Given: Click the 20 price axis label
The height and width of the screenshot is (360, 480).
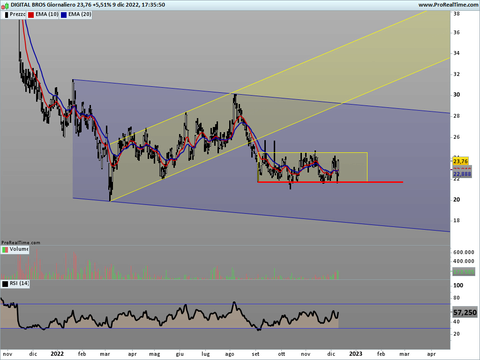Looking at the screenshot, I should [x=456, y=200].
